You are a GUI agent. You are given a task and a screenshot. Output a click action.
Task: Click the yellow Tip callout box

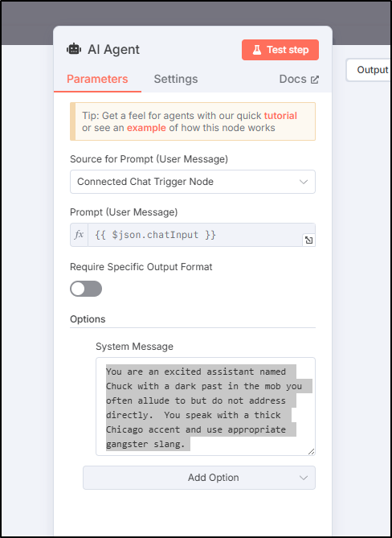pos(193,121)
